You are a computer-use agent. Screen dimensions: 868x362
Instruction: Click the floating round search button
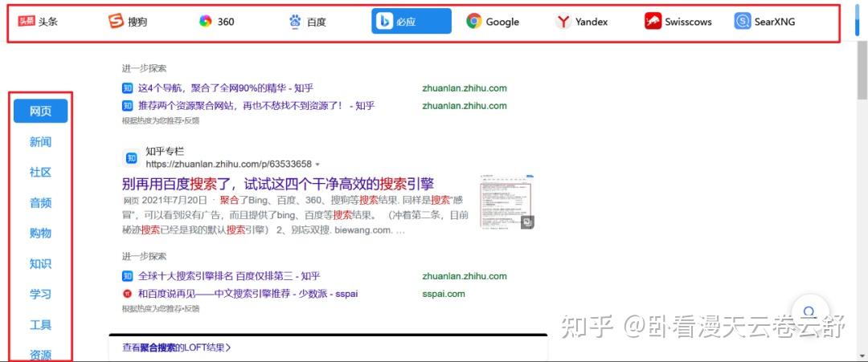[810, 312]
